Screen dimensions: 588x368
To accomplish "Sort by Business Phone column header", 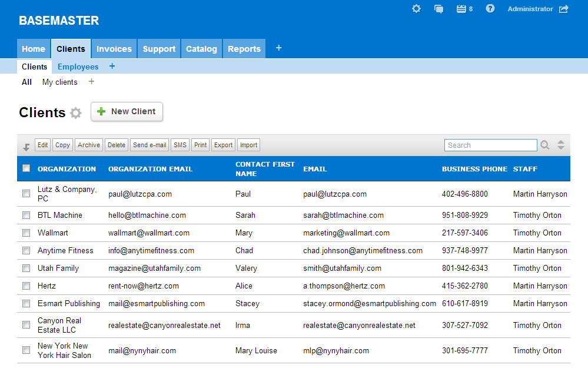I will tap(474, 169).
